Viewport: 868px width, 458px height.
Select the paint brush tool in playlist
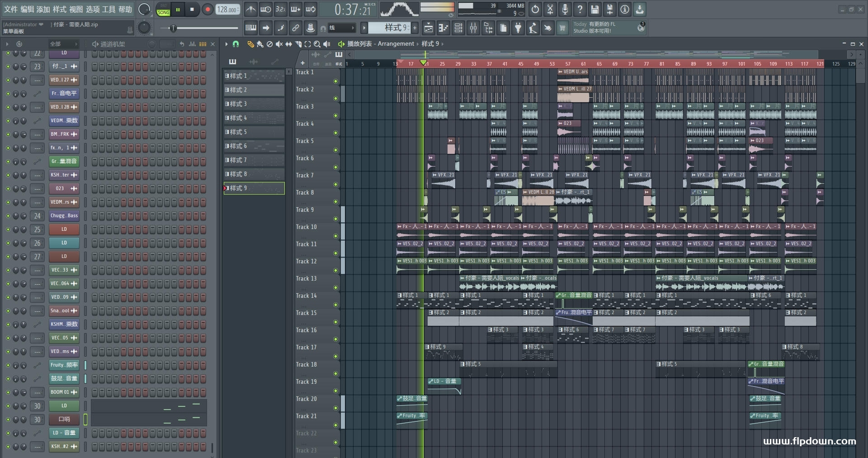[260, 44]
